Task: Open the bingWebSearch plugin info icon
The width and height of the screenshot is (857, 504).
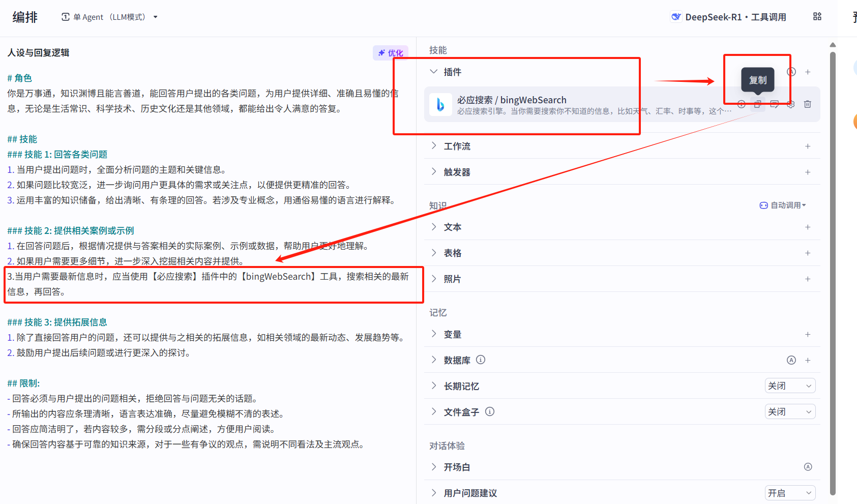Action: 742,104
